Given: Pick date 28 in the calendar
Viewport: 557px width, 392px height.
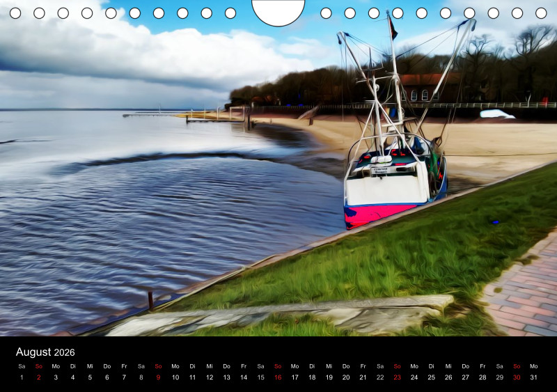Looking at the screenshot, I should (x=483, y=377).
